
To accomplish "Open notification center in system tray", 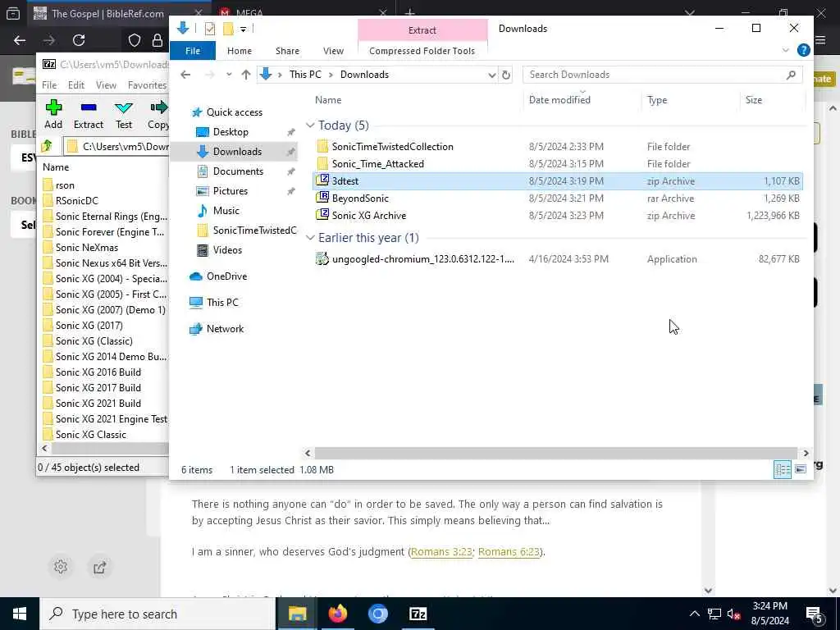I will 815,614.
